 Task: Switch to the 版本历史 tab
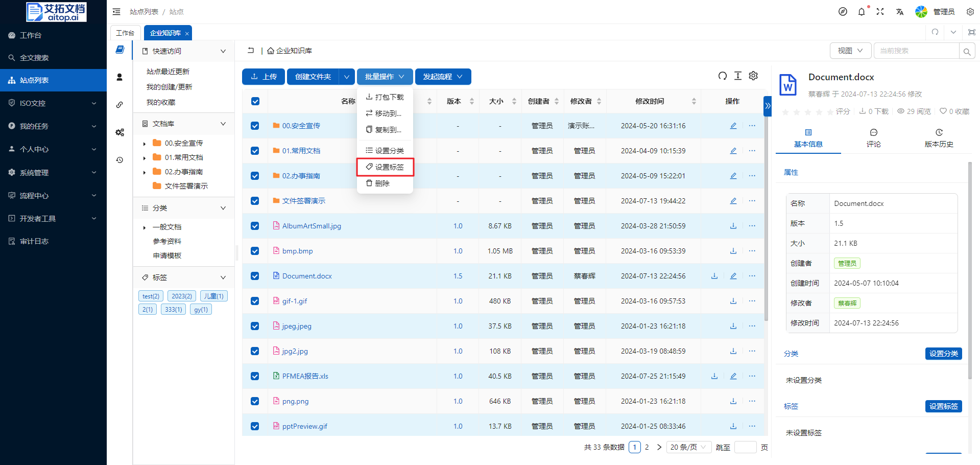[x=939, y=138]
